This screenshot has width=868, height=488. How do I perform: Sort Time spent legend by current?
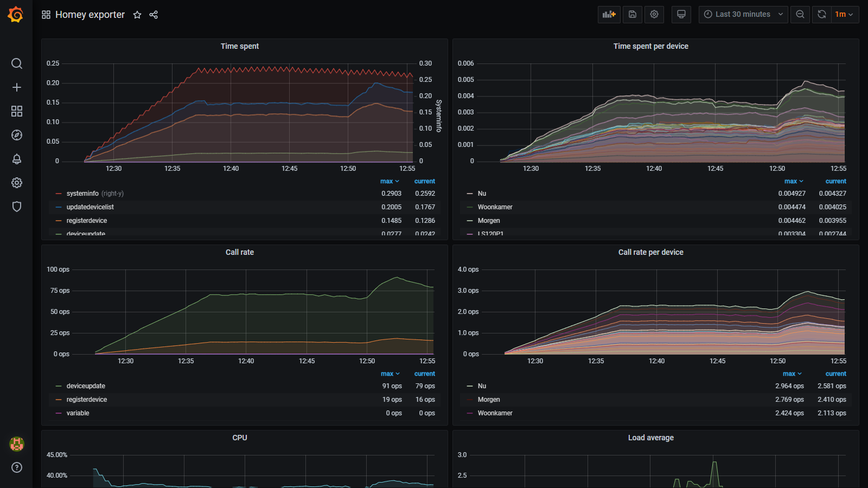tap(425, 181)
